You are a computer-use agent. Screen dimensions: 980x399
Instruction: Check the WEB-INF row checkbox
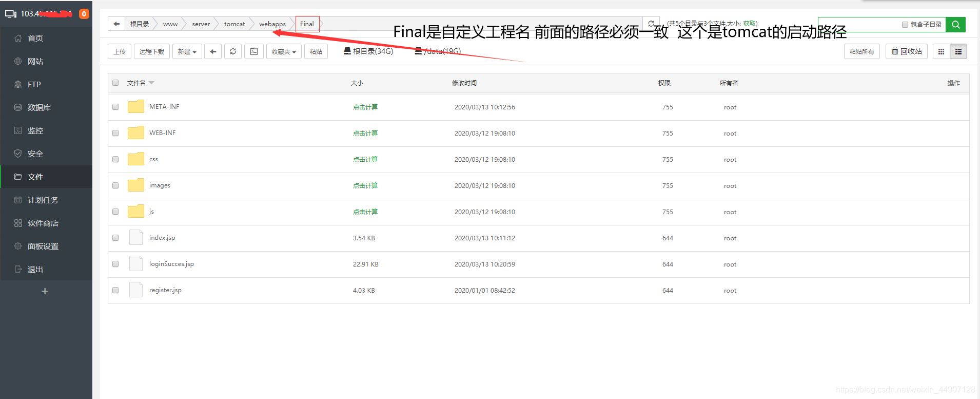coord(115,133)
